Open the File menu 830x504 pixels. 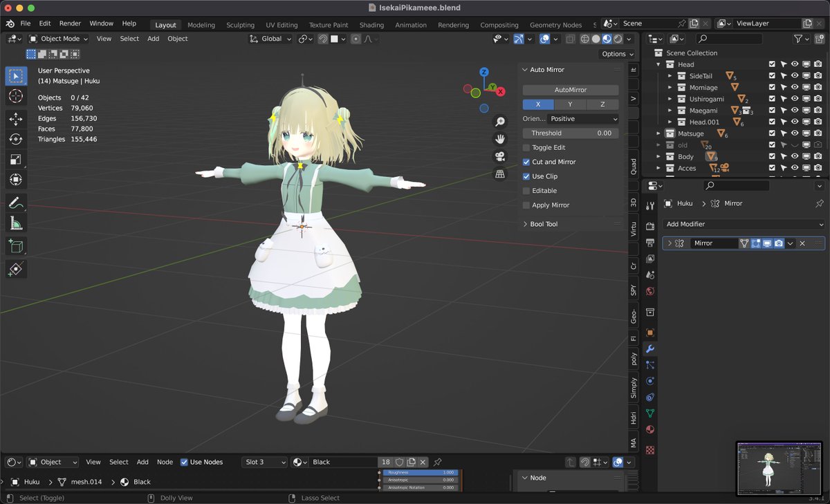(26, 24)
